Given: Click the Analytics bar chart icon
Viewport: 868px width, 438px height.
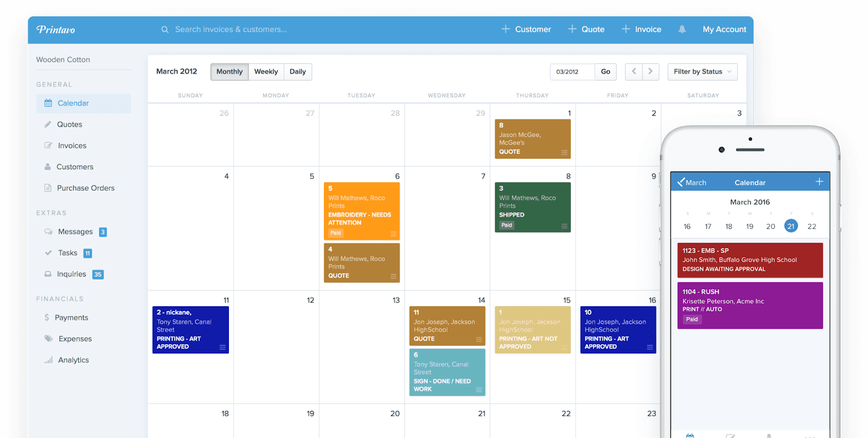Looking at the screenshot, I should coord(49,360).
